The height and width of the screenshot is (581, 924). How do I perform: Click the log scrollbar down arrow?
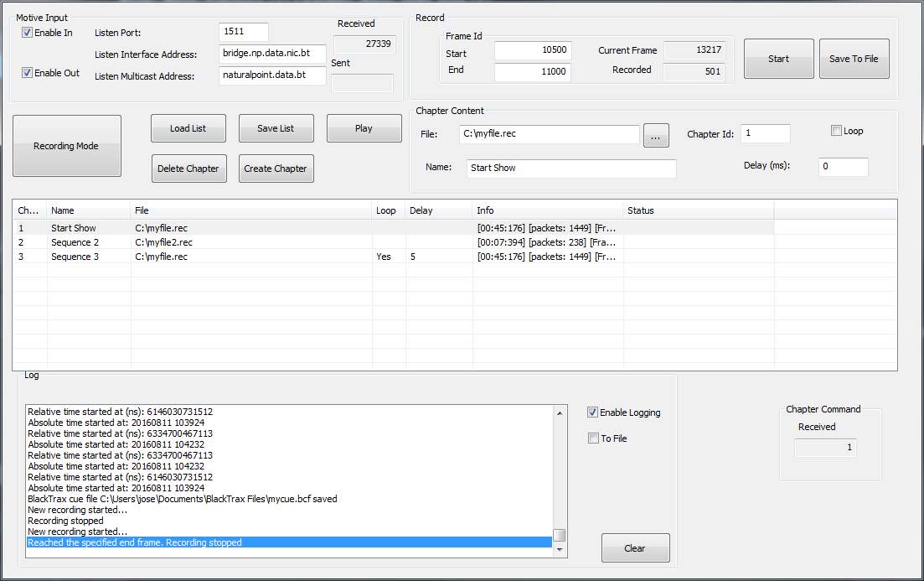pos(560,550)
